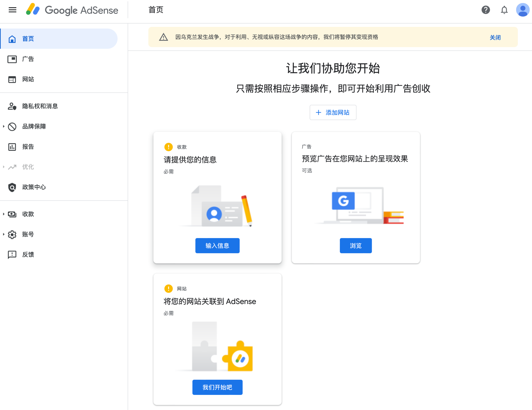Image resolution: width=532 pixels, height=410 pixels.
Task: Click the 收款 payments money icon
Action: (12, 214)
